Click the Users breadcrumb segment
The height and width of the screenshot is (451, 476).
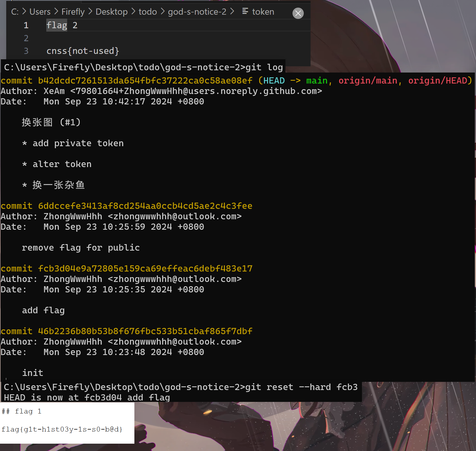[x=40, y=12]
